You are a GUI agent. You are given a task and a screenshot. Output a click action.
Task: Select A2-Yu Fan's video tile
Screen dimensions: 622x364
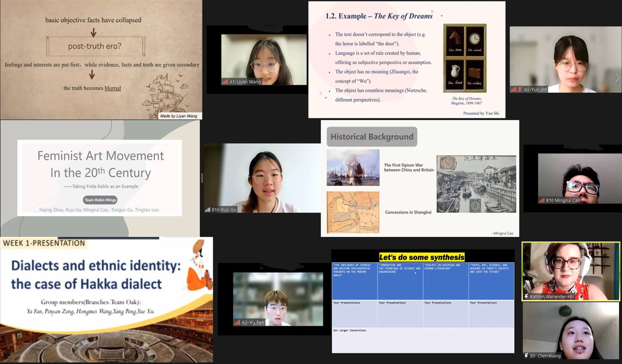(x=278, y=298)
